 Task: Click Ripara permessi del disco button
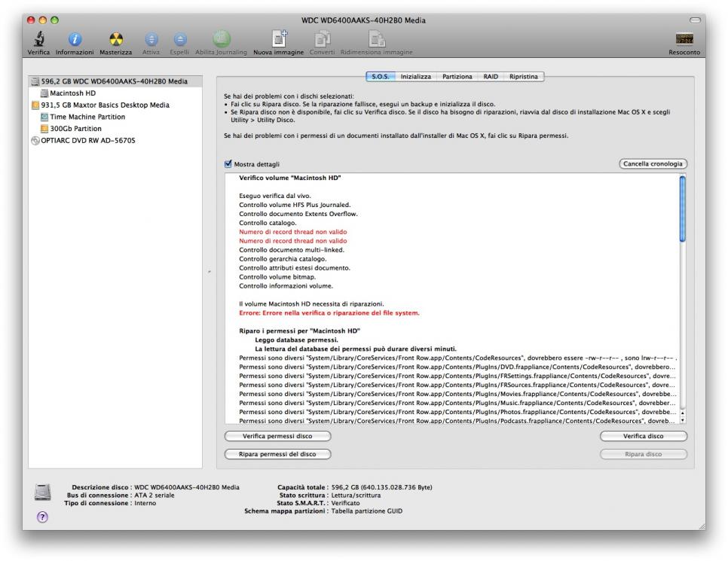277,454
